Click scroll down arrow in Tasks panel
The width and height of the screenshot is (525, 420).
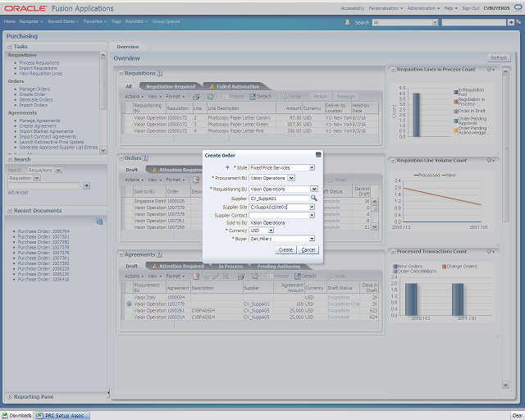103,150
